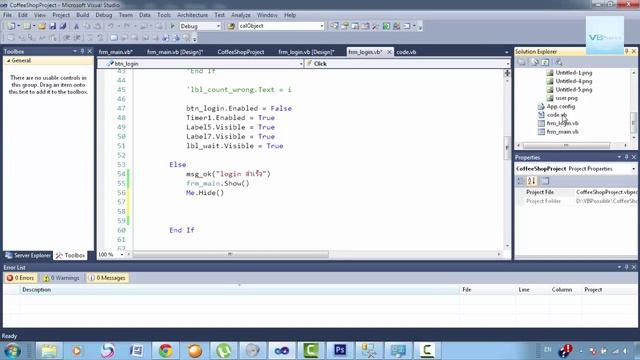Open the Photoshop taskbar icon
The image size is (640, 360).
[x=340, y=351]
